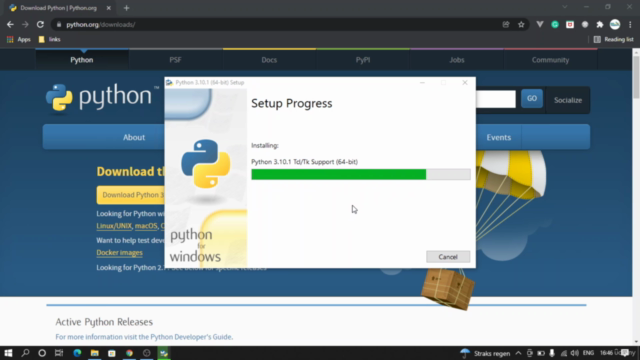Select the Docs top navigation tab

[269, 60]
